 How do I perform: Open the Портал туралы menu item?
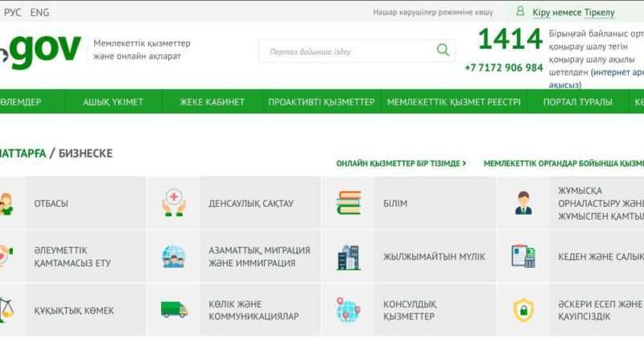pyautogui.click(x=577, y=102)
